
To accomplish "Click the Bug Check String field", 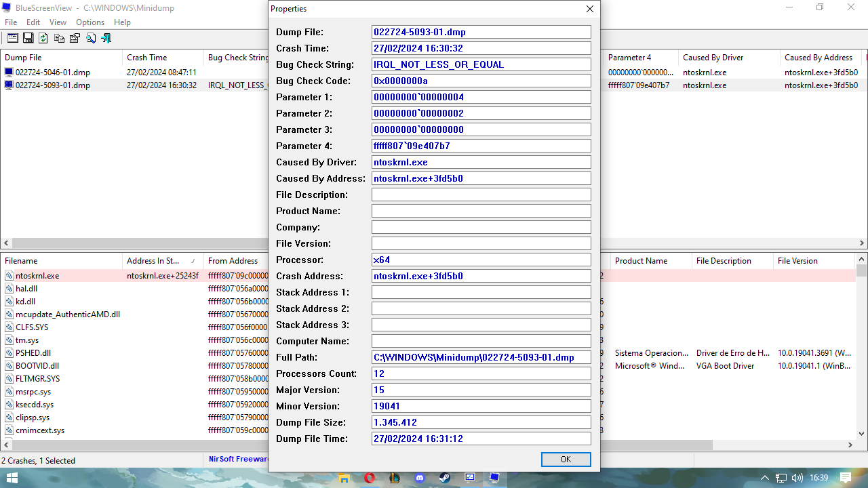I will [x=481, y=64].
